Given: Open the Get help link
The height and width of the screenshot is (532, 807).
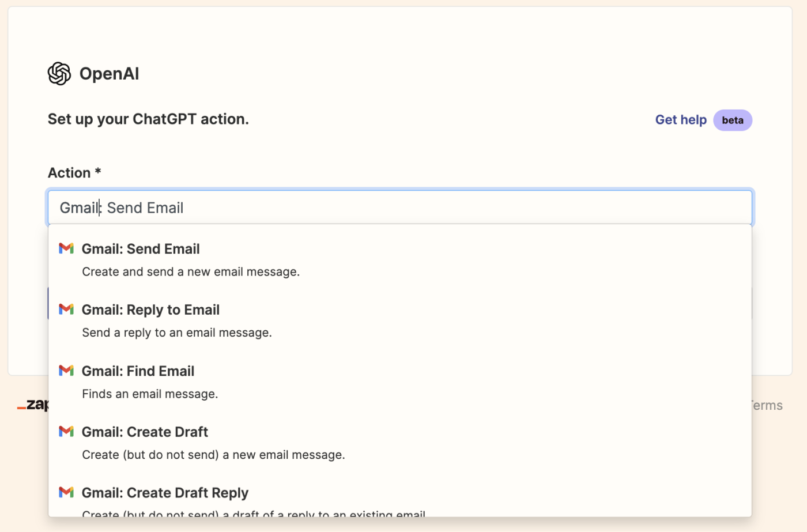Looking at the screenshot, I should pyautogui.click(x=681, y=120).
